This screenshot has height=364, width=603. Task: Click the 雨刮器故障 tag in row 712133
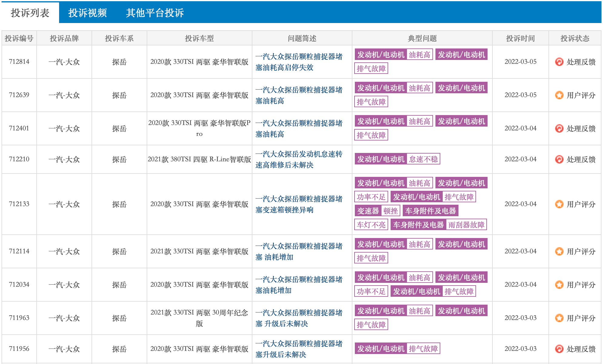pyautogui.click(x=466, y=225)
